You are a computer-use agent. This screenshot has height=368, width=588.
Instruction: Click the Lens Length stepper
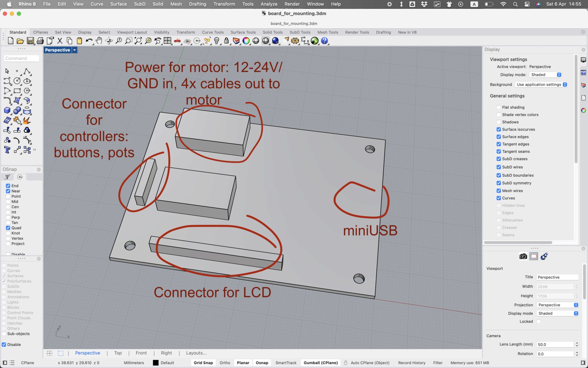click(577, 345)
